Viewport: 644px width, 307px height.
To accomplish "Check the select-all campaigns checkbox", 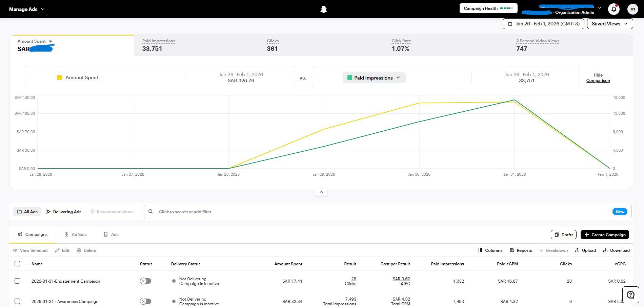I will (x=17, y=264).
